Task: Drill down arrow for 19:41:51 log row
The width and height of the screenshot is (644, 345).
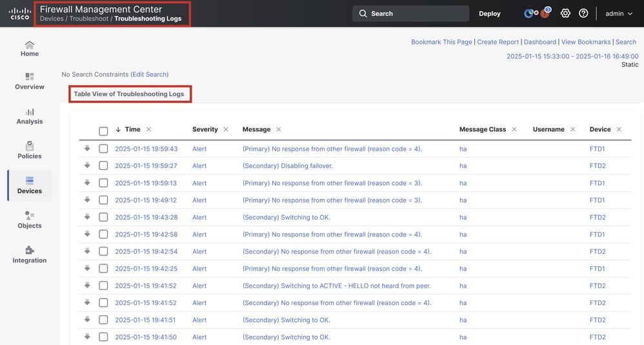Action: (x=87, y=320)
